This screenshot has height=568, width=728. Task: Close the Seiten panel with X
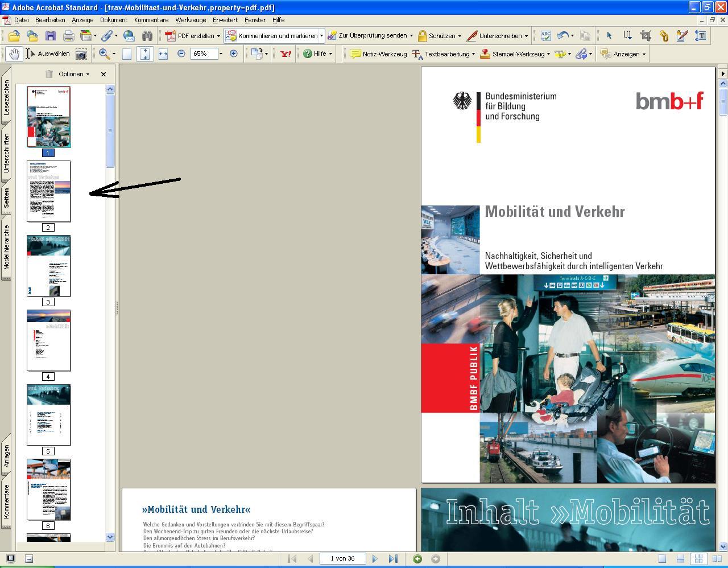(x=104, y=74)
